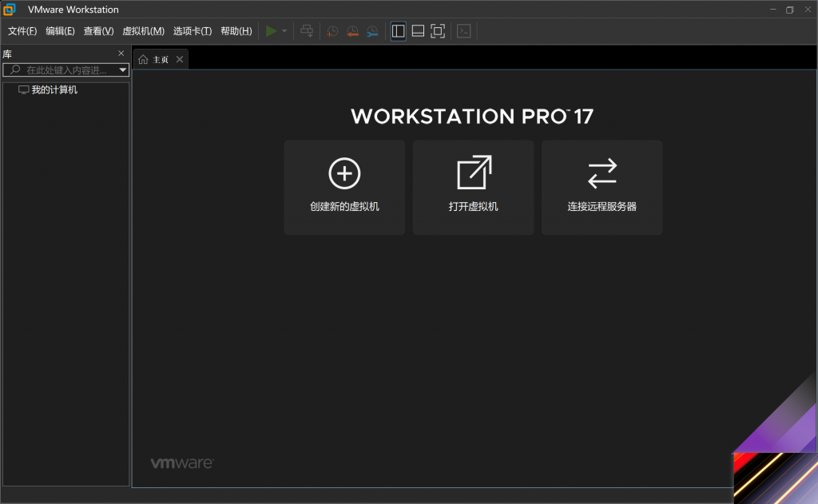
Task: Click the console view toolbar icon
Action: [x=464, y=31]
